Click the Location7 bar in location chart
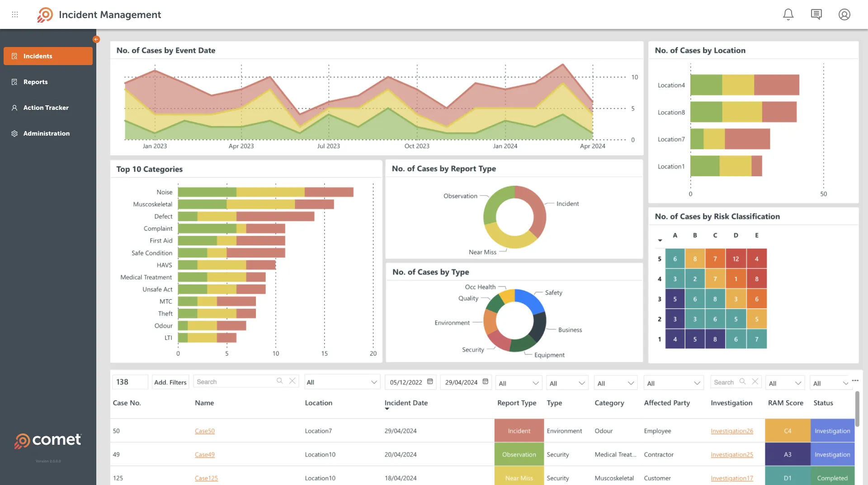868x485 pixels. [x=730, y=139]
